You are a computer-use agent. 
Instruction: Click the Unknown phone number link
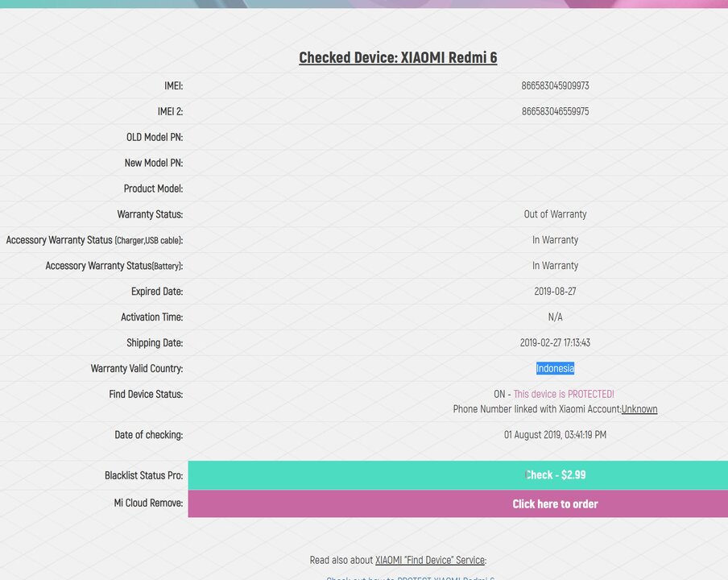639,409
